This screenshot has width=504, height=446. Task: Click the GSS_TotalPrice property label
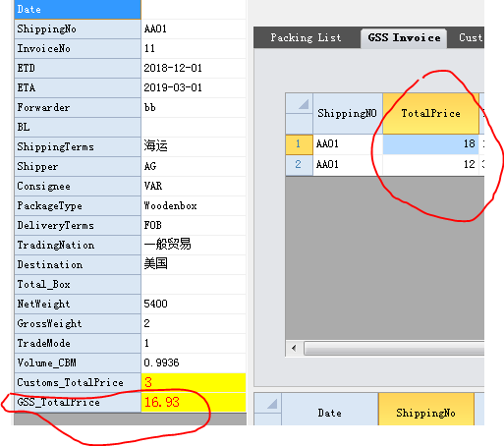coord(78,402)
